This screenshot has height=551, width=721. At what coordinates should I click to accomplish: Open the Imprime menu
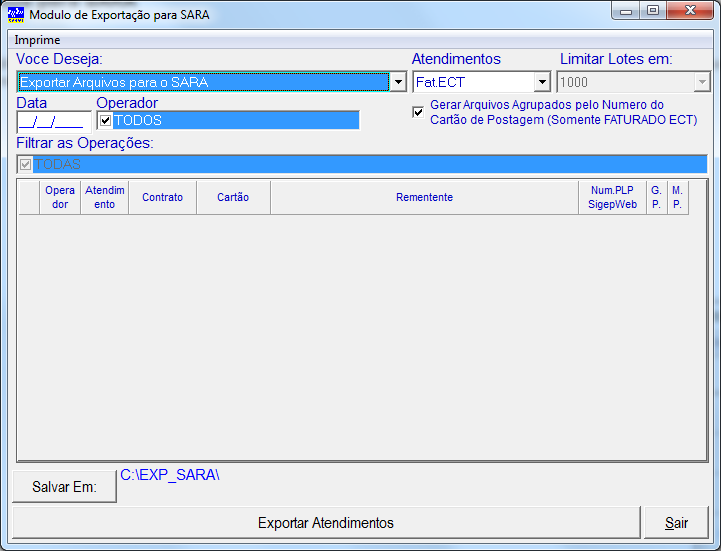pyautogui.click(x=37, y=40)
